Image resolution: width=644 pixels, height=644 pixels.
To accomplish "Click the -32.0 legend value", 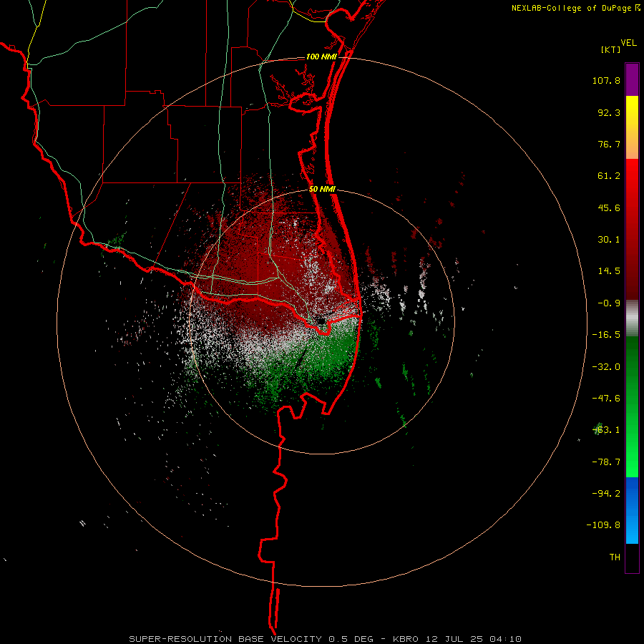I will [606, 367].
